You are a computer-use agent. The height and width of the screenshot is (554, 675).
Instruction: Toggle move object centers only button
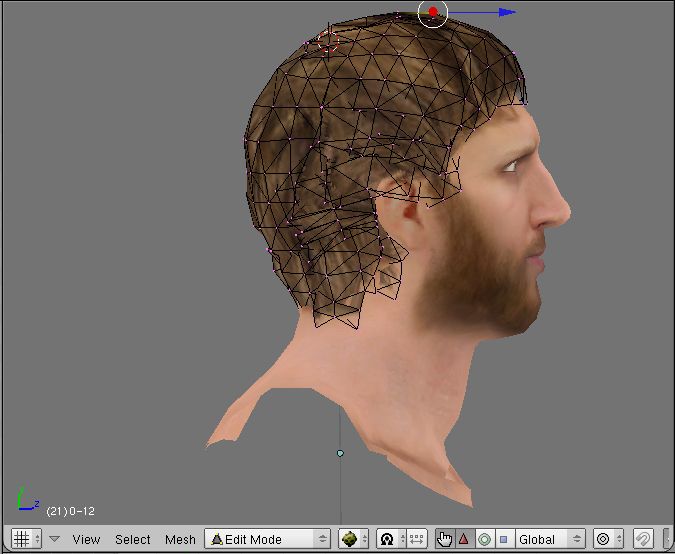click(415, 539)
